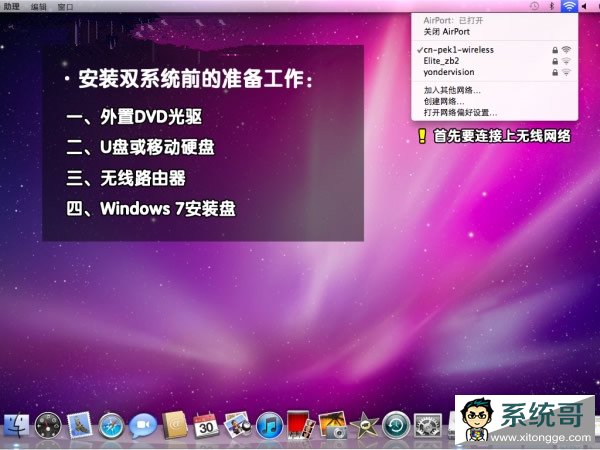Click Time Machine status icon in menu bar

pos(535,6)
